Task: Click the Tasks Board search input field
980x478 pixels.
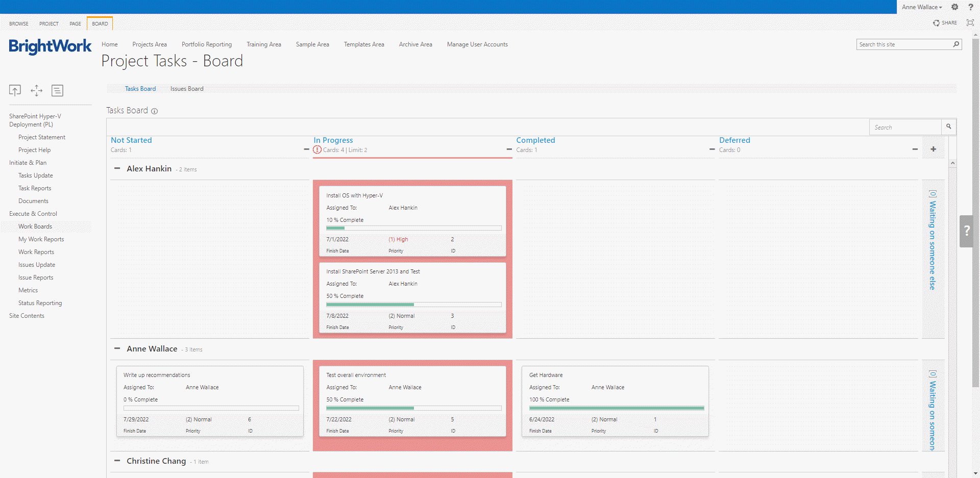Action: coord(904,127)
